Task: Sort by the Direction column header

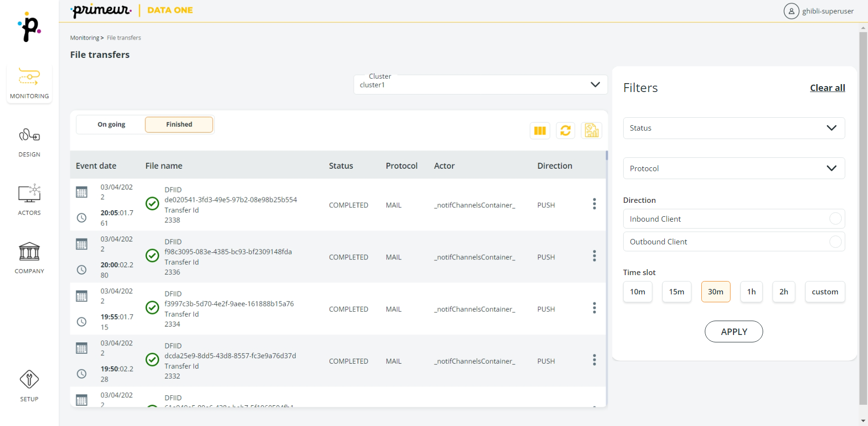Action: [554, 166]
